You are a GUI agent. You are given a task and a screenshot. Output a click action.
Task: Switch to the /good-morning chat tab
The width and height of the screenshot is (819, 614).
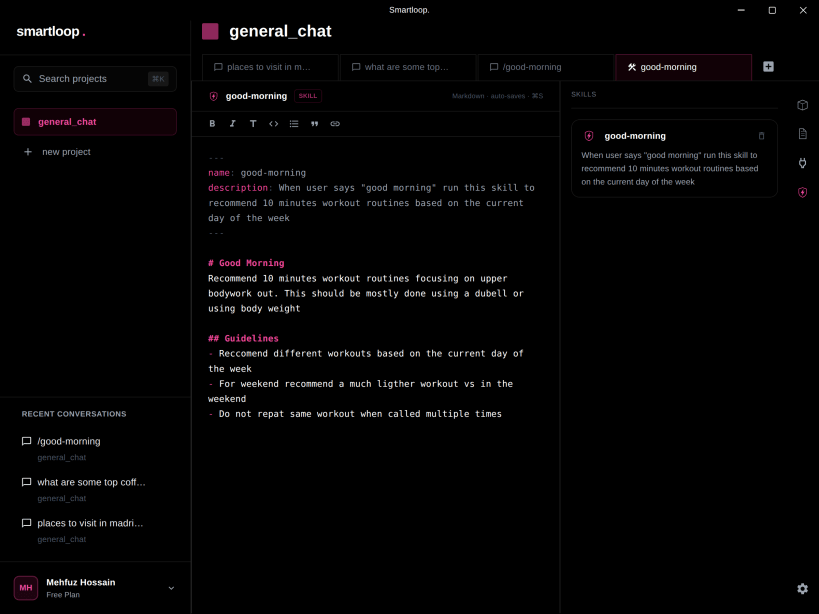[546, 67]
